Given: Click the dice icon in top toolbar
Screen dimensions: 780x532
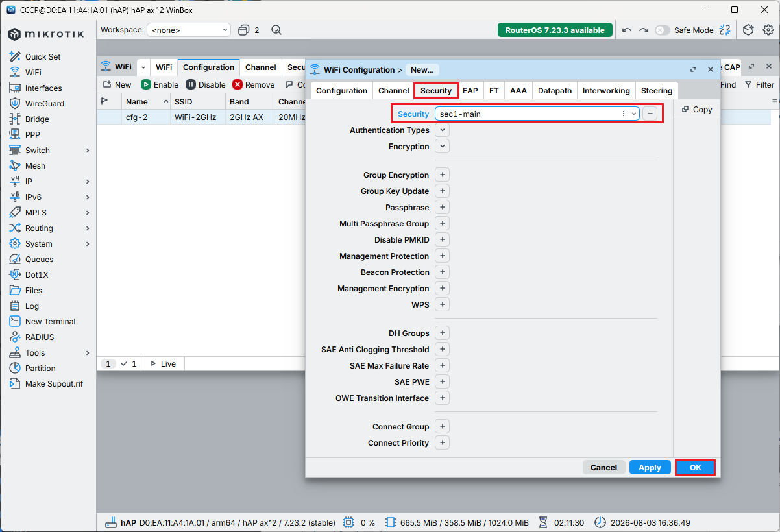Looking at the screenshot, I should [749, 30].
